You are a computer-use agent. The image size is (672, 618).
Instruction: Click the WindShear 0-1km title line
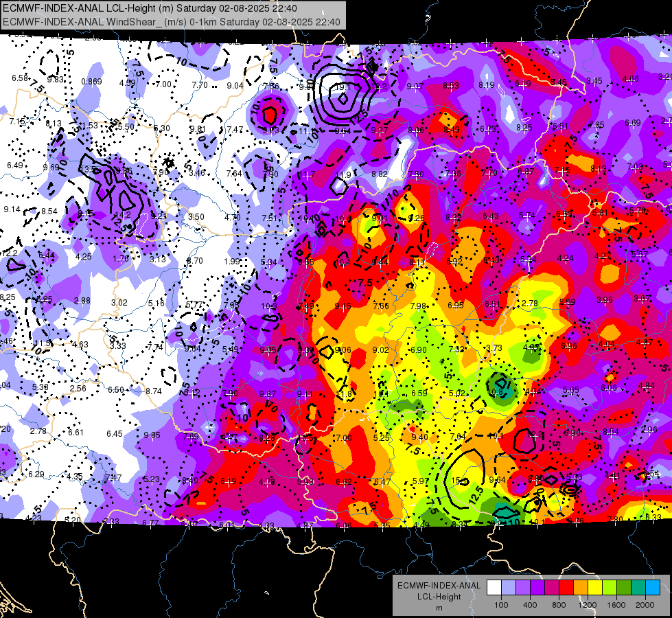pyautogui.click(x=172, y=22)
